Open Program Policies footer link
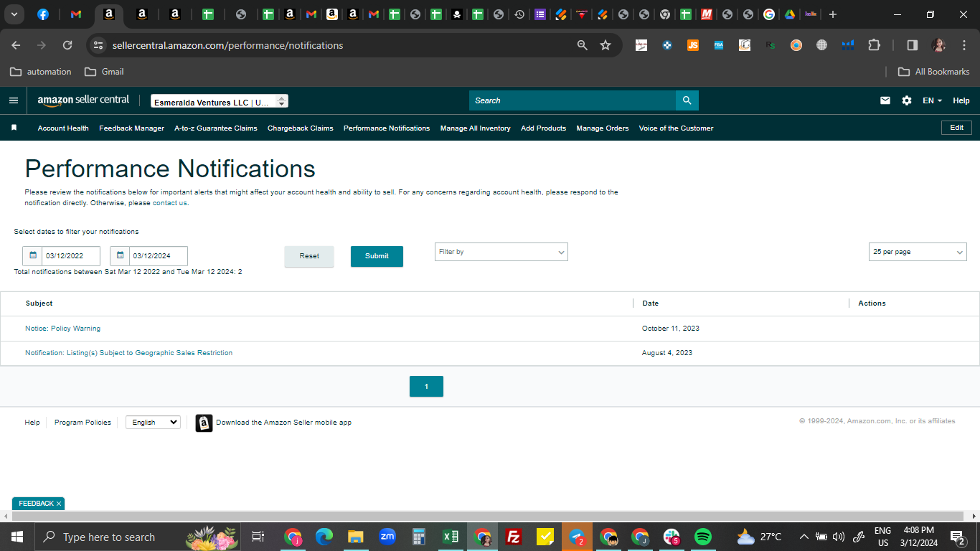The height and width of the screenshot is (551, 980). coord(83,423)
